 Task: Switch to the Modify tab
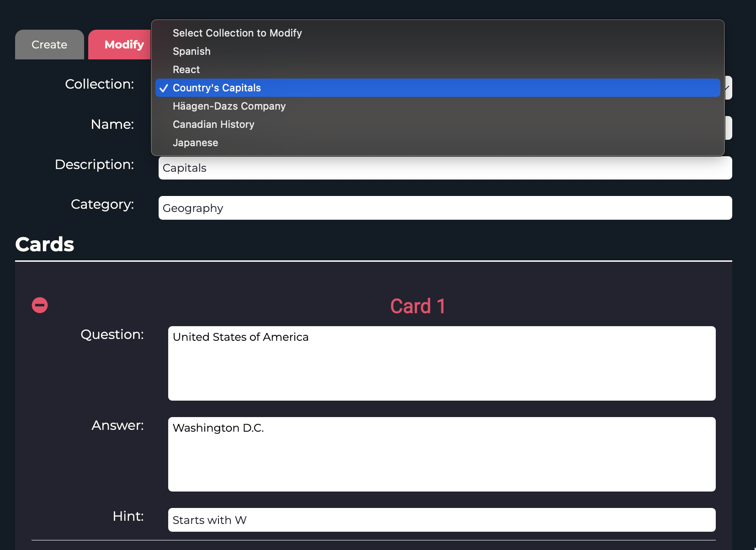(124, 44)
